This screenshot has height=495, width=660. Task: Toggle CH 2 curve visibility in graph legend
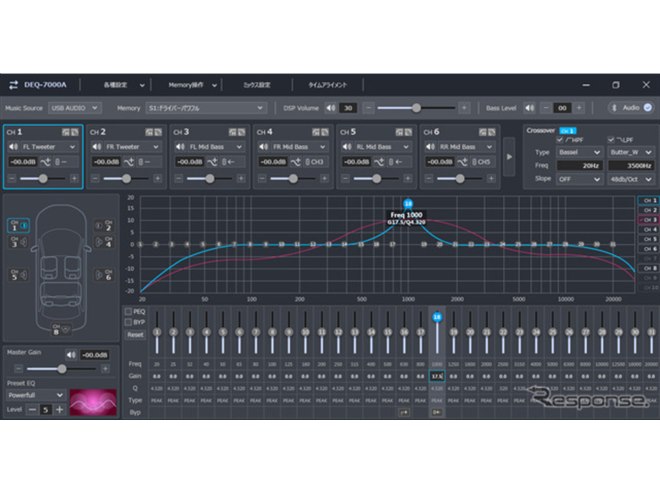coord(649,210)
